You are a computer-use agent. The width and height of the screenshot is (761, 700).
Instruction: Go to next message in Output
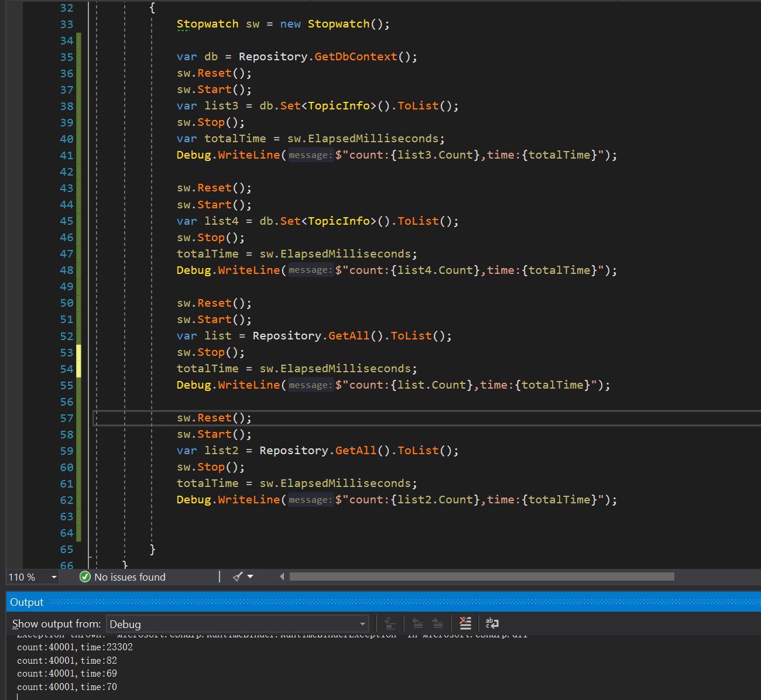(x=438, y=623)
